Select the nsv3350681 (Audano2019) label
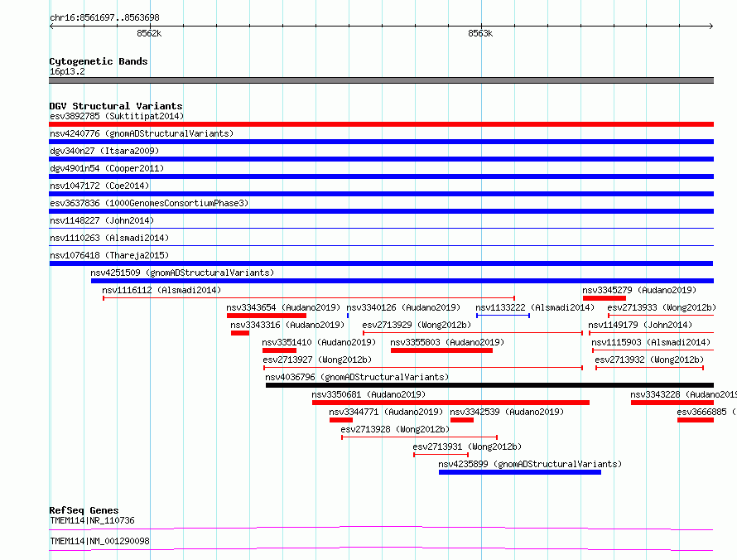 point(368,394)
